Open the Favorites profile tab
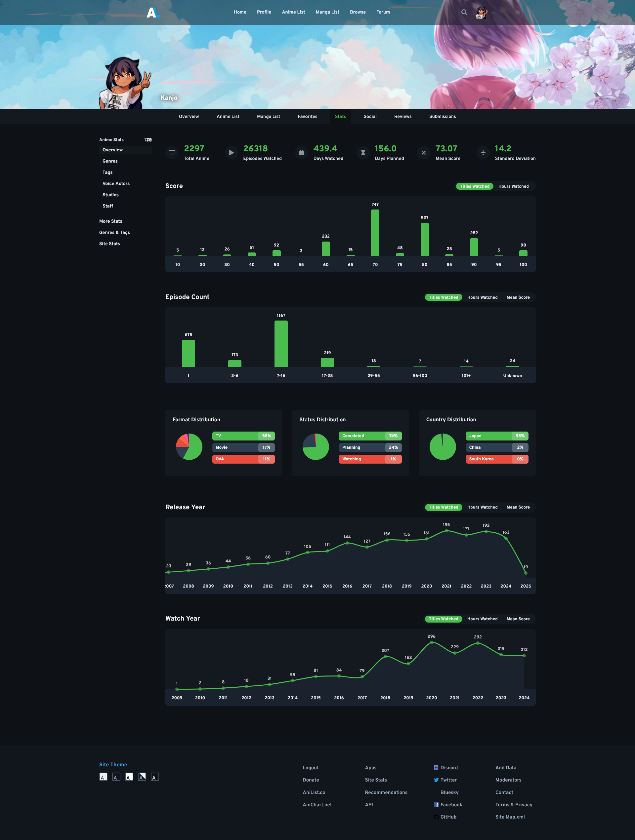Image resolution: width=635 pixels, height=840 pixels. tap(307, 117)
